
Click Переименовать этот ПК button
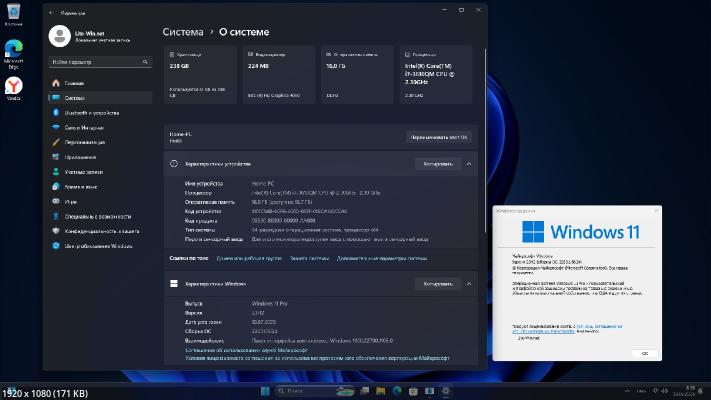coord(438,137)
